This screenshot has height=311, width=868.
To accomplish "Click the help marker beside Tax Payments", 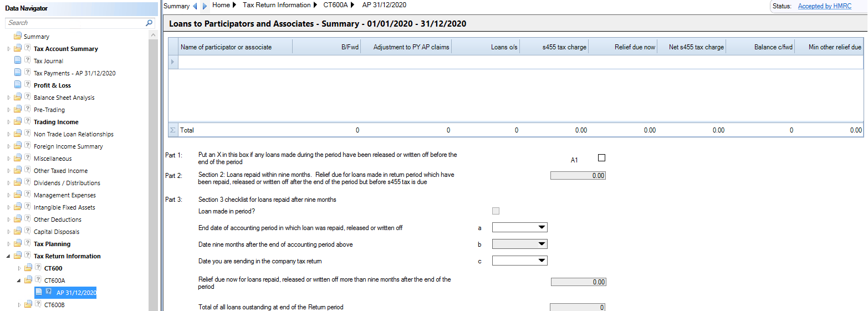I will pos(27,73).
